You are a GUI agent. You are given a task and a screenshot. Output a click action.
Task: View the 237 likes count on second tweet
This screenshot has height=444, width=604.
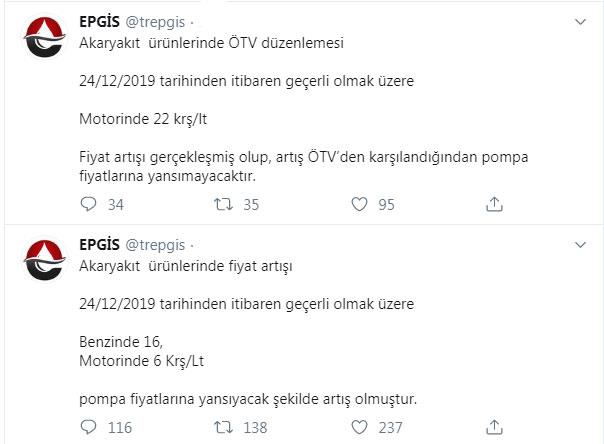click(390, 427)
